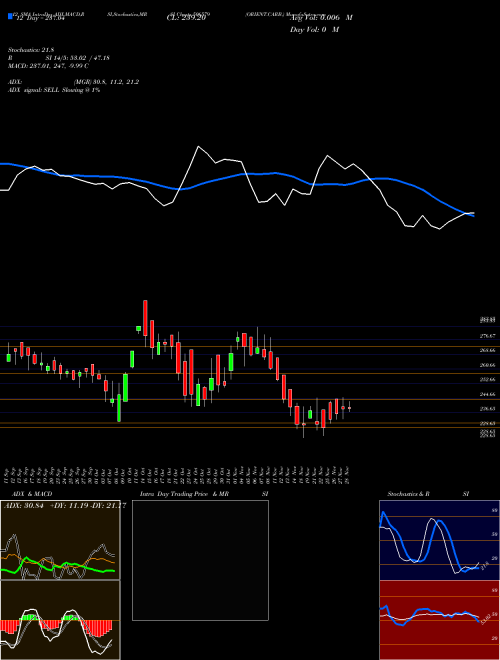Click the blue 12-day SMA legend square
500x660 pixels.
(x=10, y=16)
